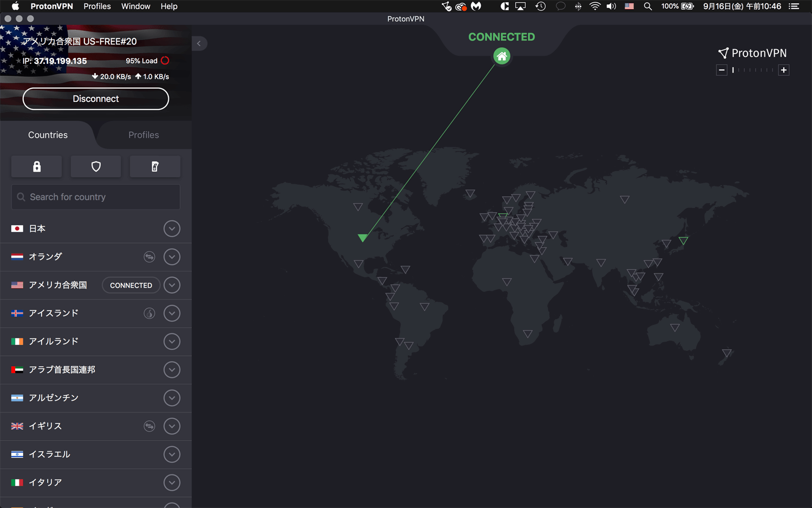Click the green Japan server marker on map

click(x=684, y=240)
